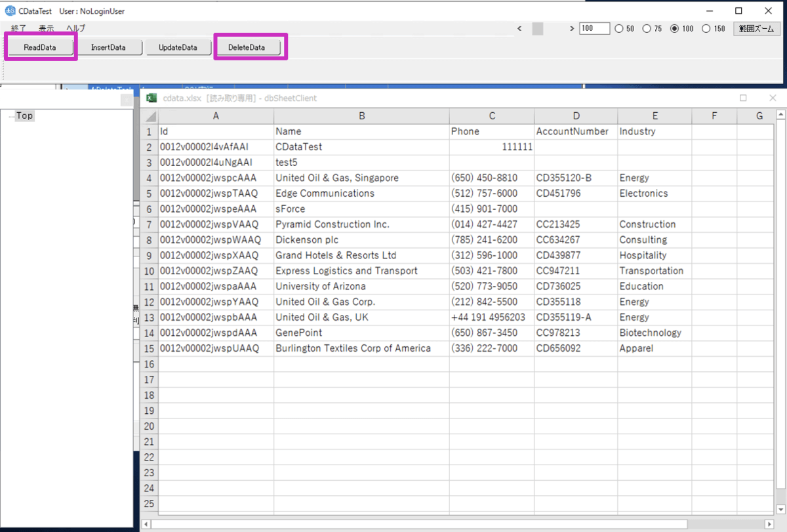Screen dimensions: 787x532
Task: Click the Excel icon beside cdata.xlsx
Action: [151, 98]
